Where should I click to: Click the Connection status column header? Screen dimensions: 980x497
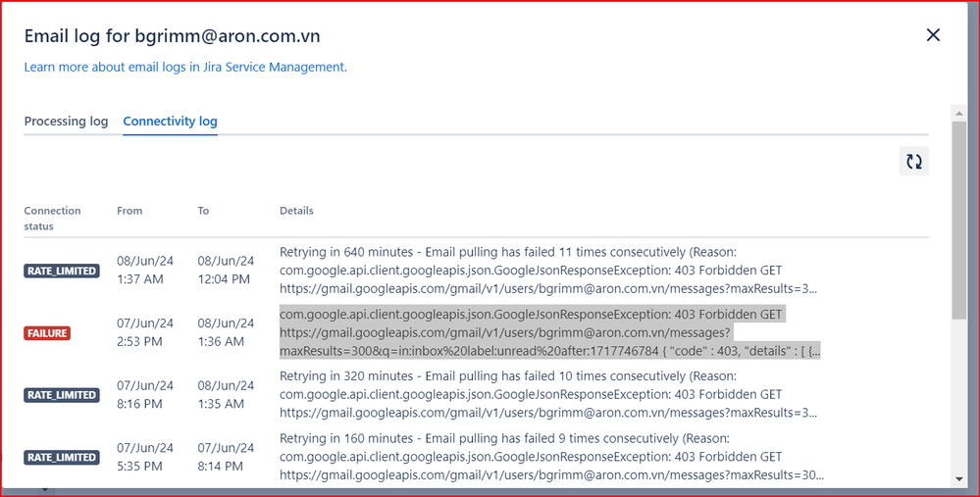(53, 219)
